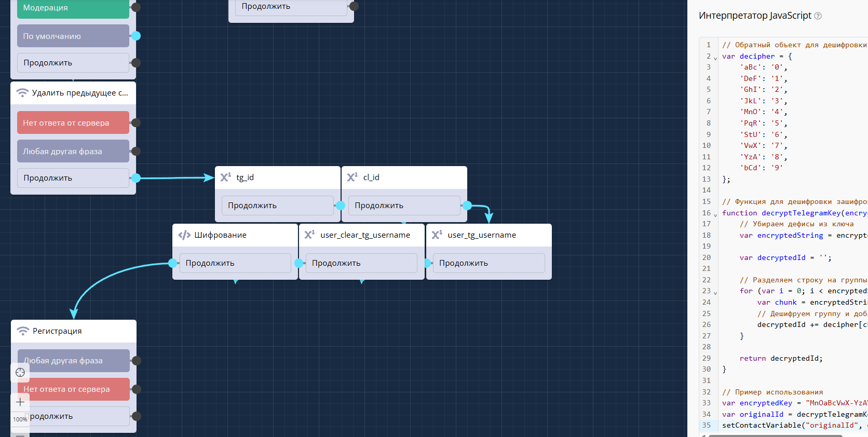Click the 'bCd': '9' code line

pyautogui.click(x=762, y=168)
